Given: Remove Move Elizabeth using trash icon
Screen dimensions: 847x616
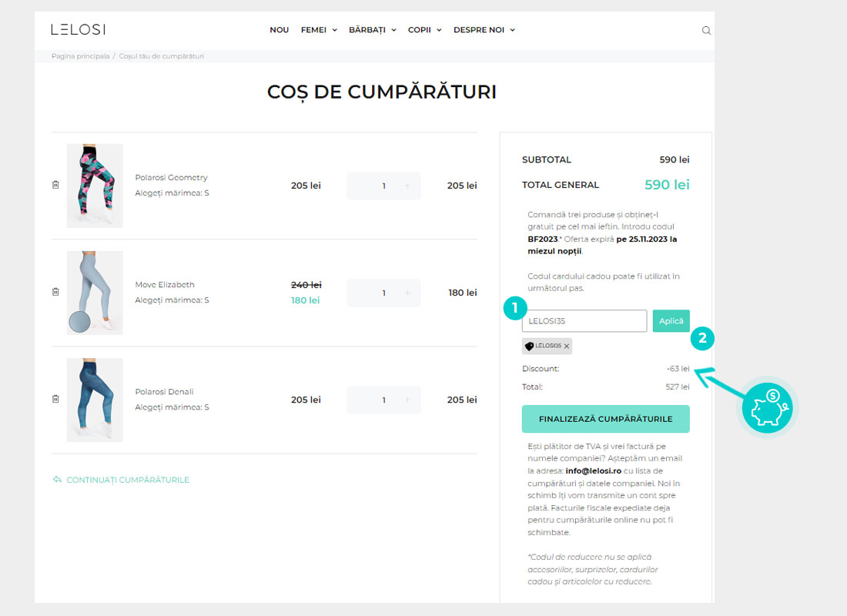Looking at the screenshot, I should click(55, 292).
